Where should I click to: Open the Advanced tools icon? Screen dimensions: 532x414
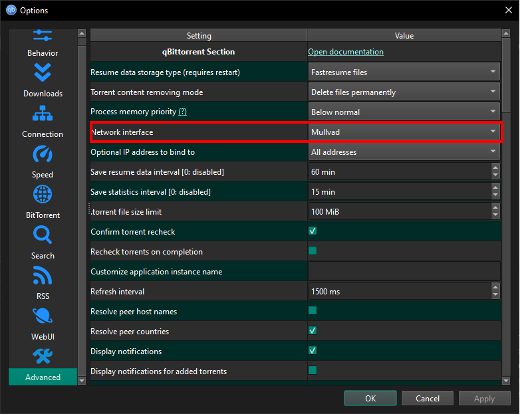point(43,356)
